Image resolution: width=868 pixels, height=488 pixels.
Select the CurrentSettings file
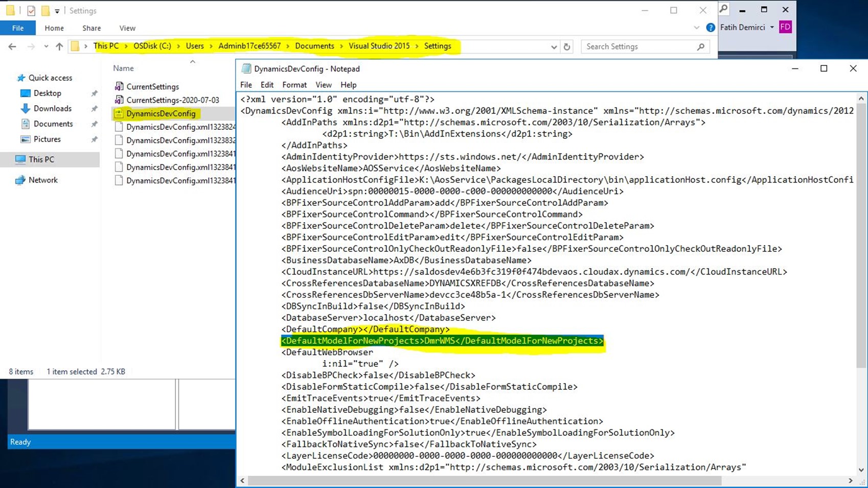click(152, 86)
